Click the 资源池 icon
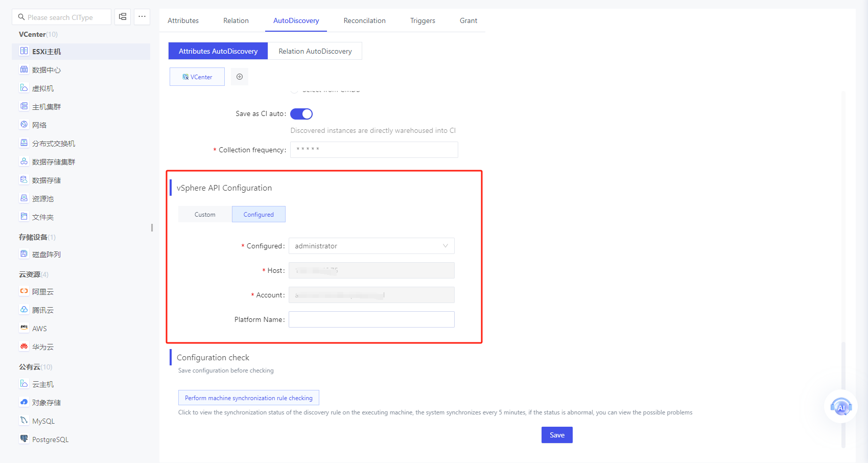 [24, 198]
